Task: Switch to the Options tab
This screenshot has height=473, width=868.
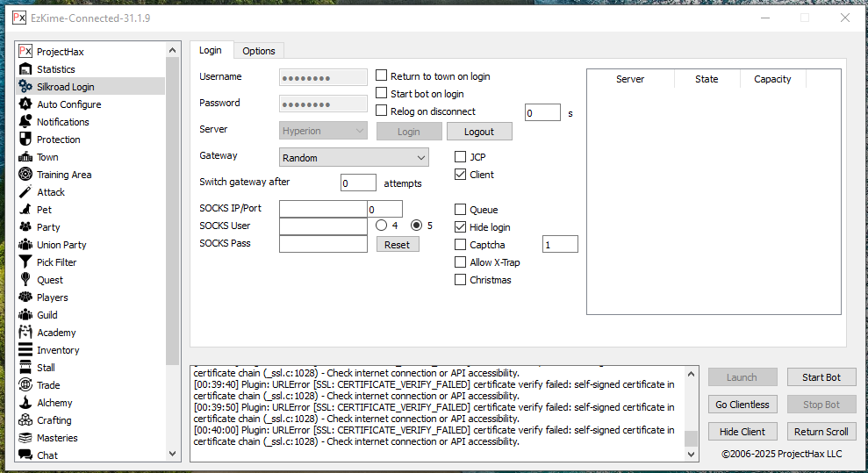Action: (x=259, y=51)
